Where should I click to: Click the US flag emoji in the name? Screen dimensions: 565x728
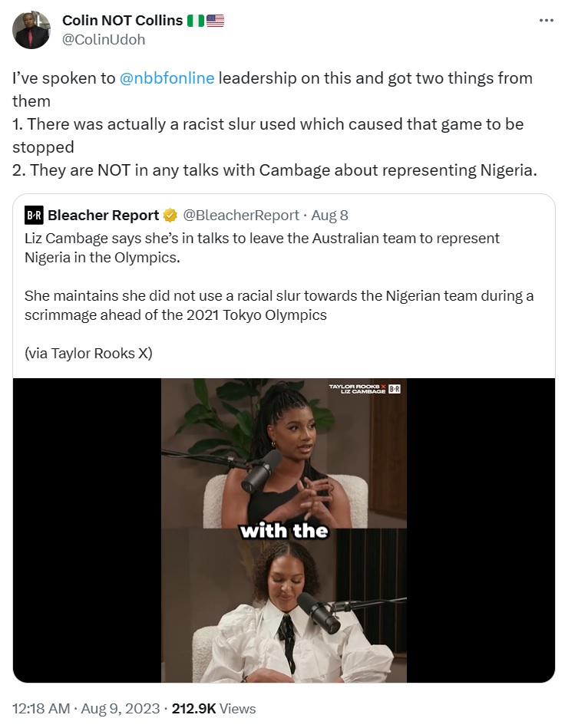(x=215, y=21)
